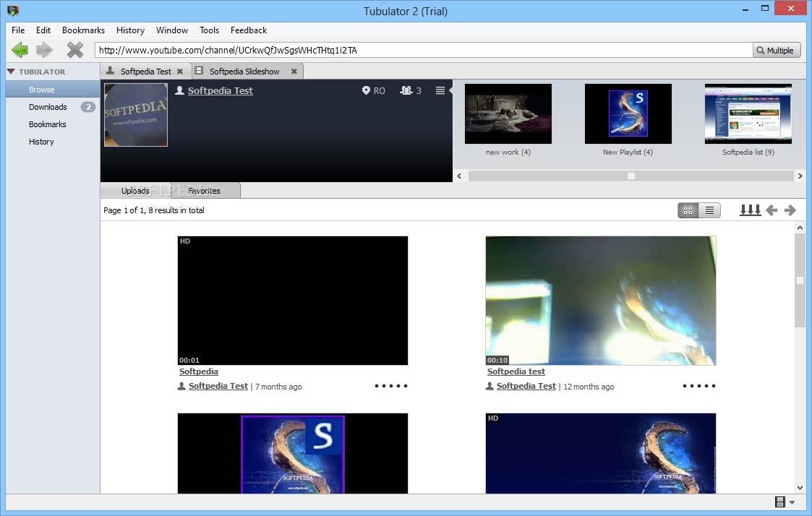The height and width of the screenshot is (516, 812).
Task: Open the Feedback menu
Action: coord(249,30)
